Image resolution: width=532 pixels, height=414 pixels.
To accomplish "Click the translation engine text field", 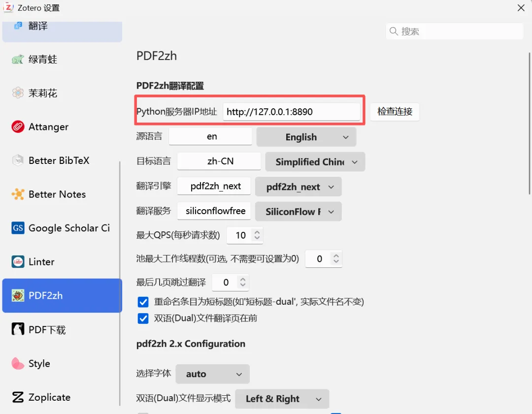I will 214,186.
